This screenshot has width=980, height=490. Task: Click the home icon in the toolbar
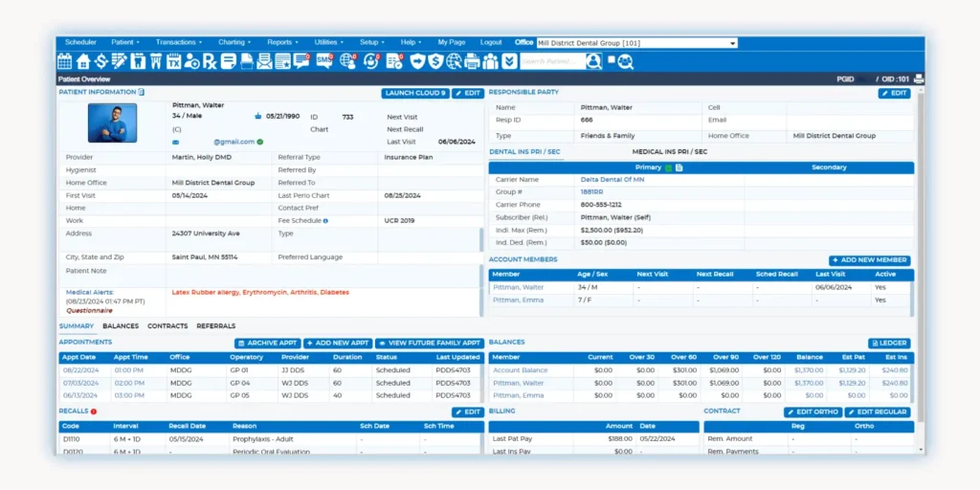[83, 61]
